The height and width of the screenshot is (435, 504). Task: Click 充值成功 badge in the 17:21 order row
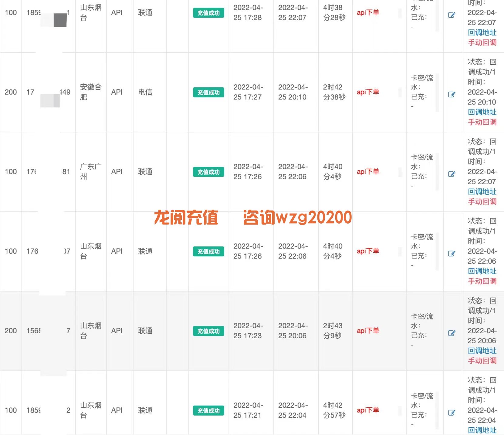[x=208, y=410]
